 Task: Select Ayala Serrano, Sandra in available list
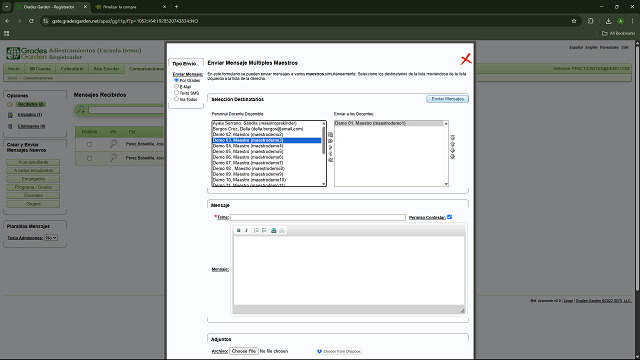[x=267, y=123]
